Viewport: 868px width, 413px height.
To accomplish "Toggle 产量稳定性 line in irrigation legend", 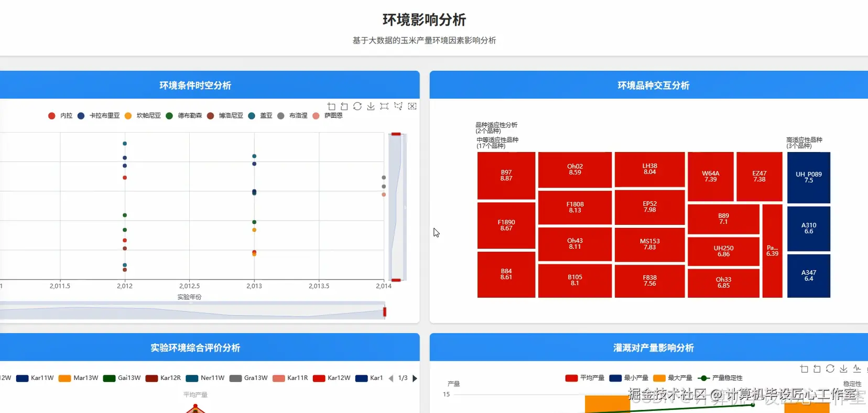I will coord(720,378).
